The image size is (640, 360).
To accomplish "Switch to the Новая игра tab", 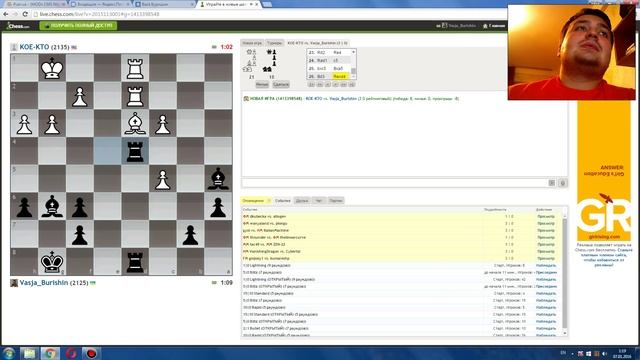I will point(252,43).
